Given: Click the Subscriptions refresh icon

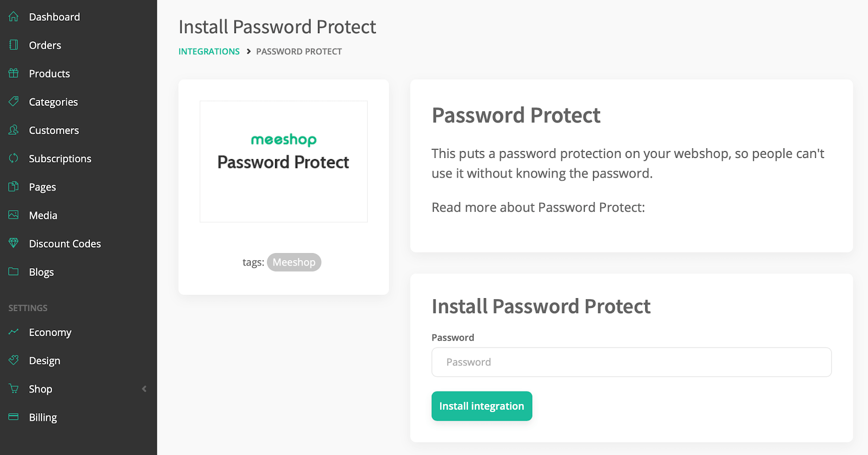Looking at the screenshot, I should [x=14, y=158].
